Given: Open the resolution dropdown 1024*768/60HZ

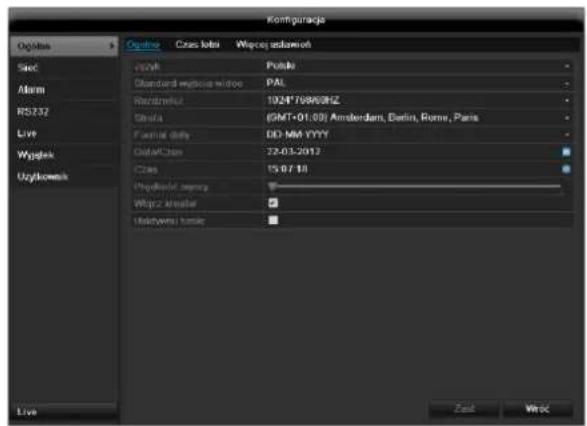Looking at the screenshot, I should click(x=418, y=100).
